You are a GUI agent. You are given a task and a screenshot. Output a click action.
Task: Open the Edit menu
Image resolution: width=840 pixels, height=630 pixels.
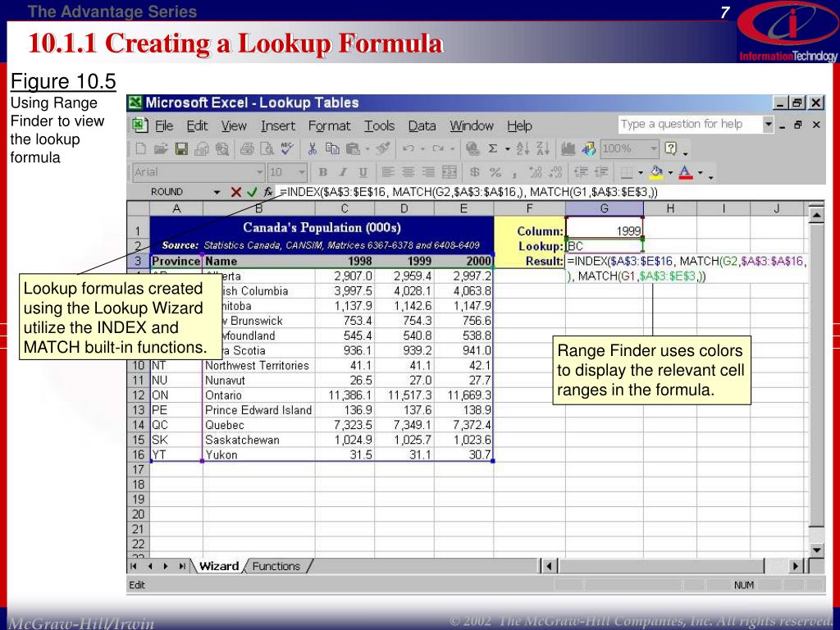coord(197,126)
